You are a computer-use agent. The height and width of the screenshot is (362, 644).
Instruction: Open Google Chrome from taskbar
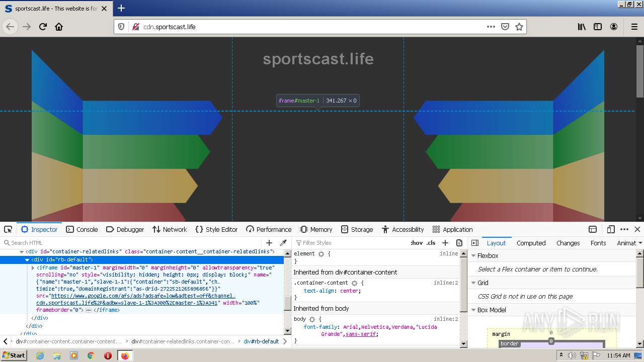coord(91,355)
